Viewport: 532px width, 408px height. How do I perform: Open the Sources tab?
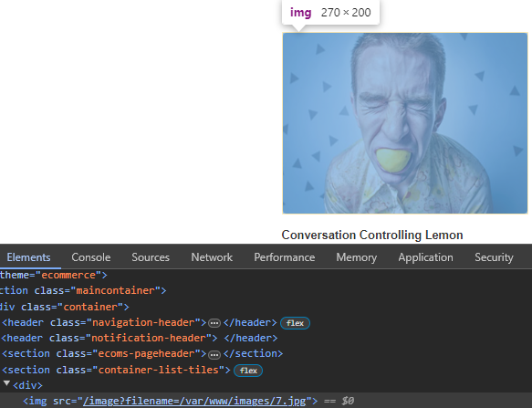pos(151,257)
